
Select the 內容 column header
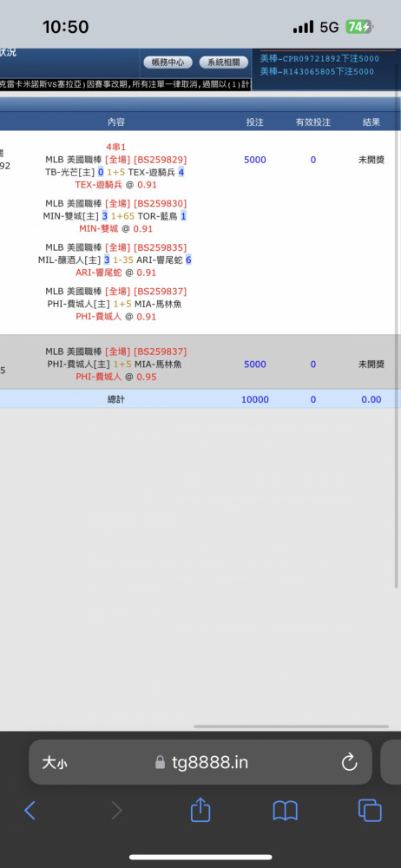[116, 122]
